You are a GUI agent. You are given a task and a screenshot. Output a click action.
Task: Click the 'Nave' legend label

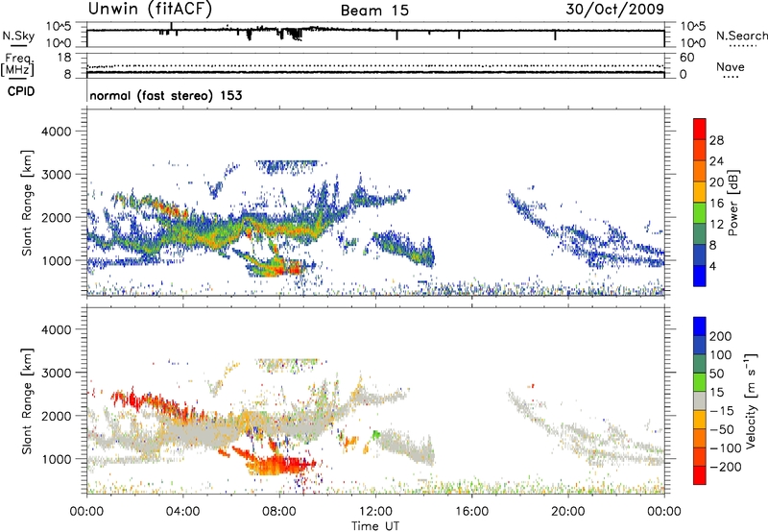pos(731,66)
